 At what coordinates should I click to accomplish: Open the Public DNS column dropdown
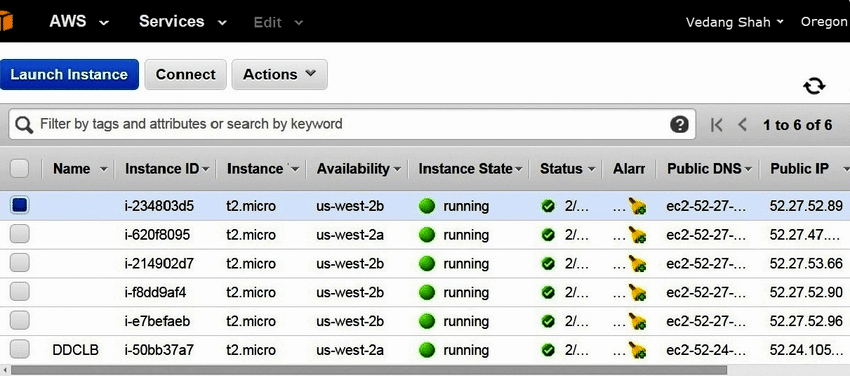point(749,169)
